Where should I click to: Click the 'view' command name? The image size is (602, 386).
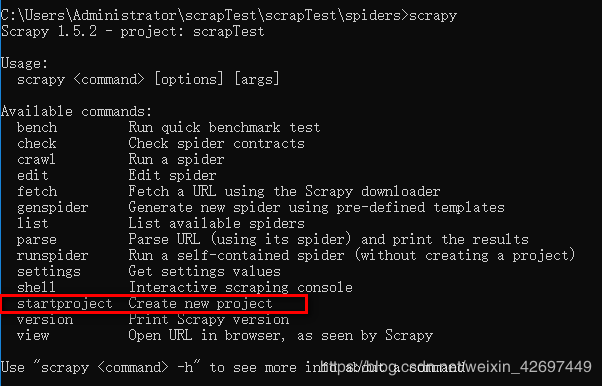[x=33, y=336]
